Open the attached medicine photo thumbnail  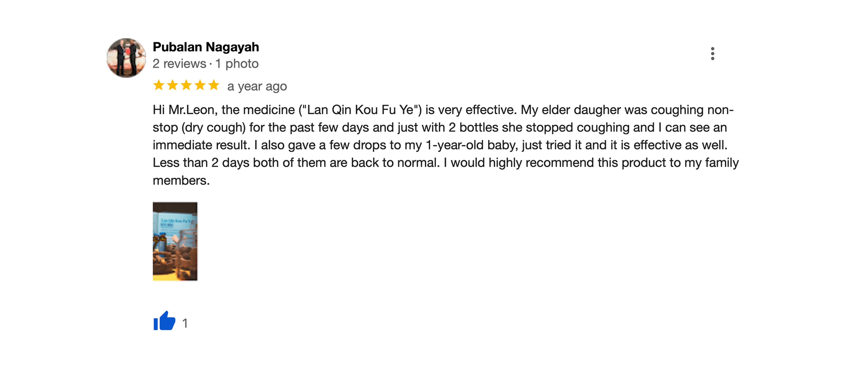[175, 241]
